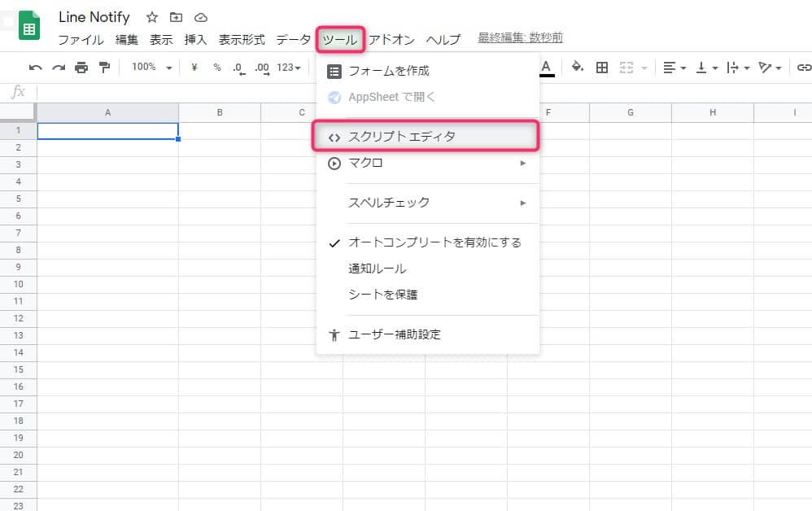Toggle オートコンプリートを有効にする option
This screenshot has height=511, width=812.
(434, 242)
